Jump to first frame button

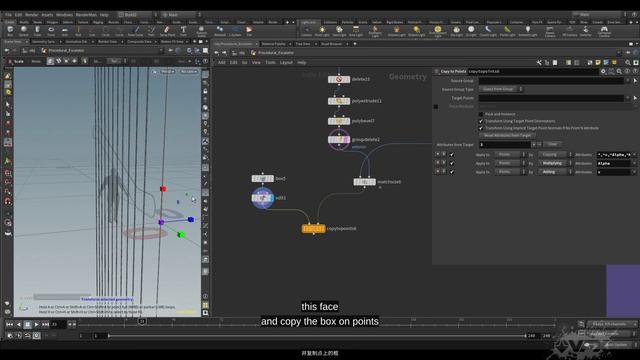[9, 324]
